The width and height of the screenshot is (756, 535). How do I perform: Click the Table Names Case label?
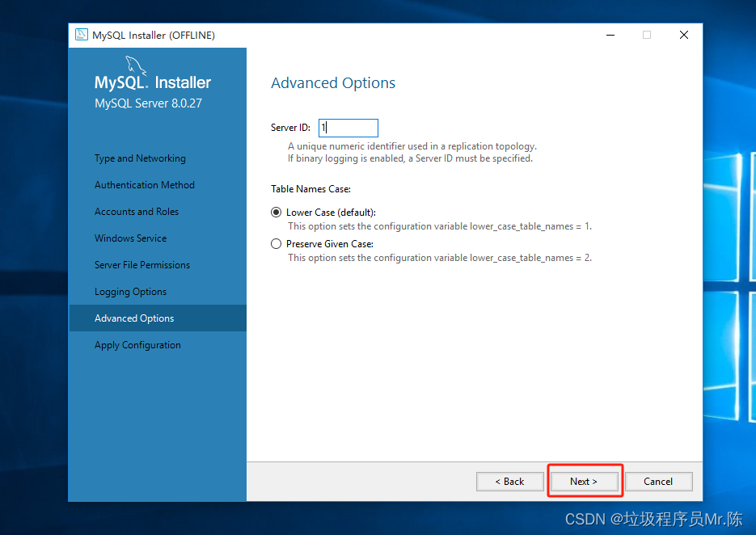pyautogui.click(x=311, y=189)
